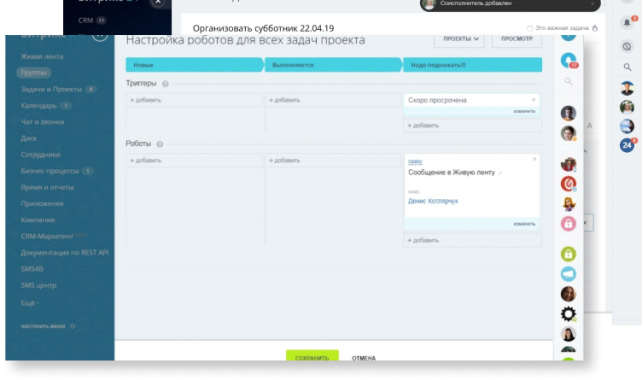
Task: Click the сразу timing link
Action: click(415, 162)
